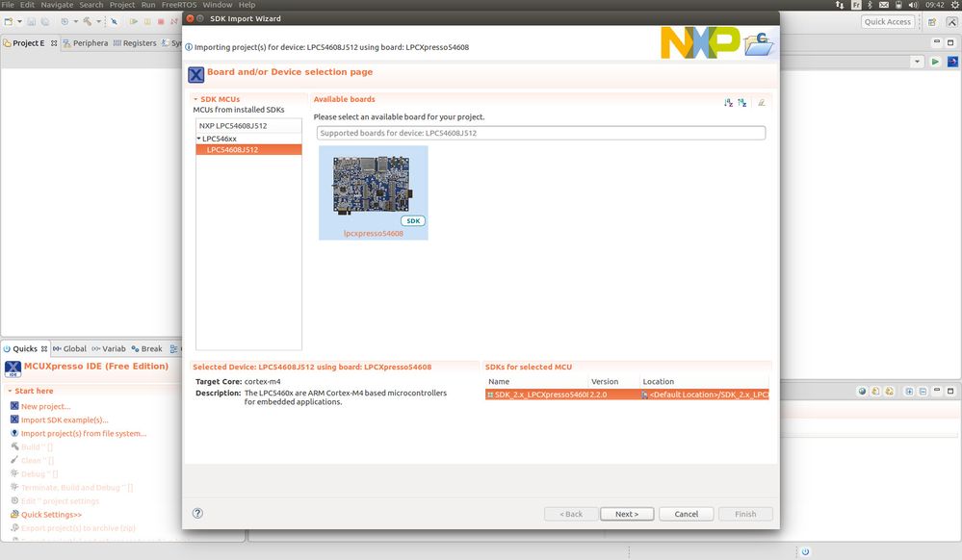The height and width of the screenshot is (560, 962).
Task: Switch to the Peripherals tab
Action: [86, 43]
